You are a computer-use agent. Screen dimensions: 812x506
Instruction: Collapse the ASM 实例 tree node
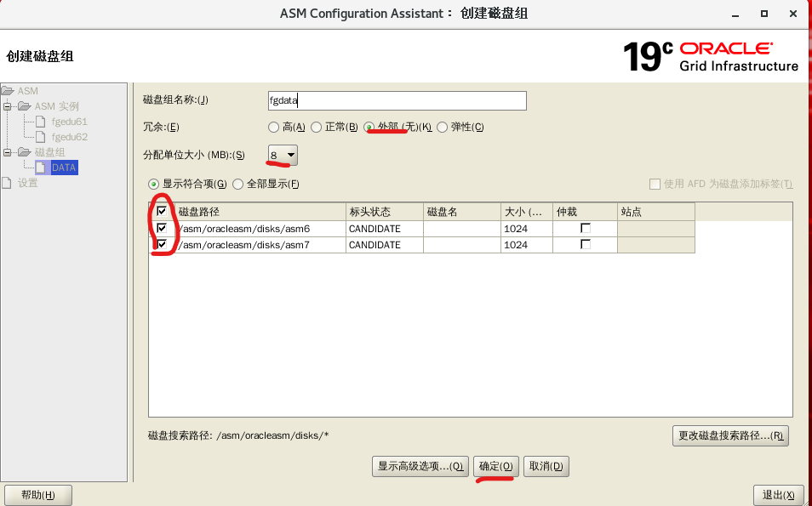pyautogui.click(x=8, y=106)
